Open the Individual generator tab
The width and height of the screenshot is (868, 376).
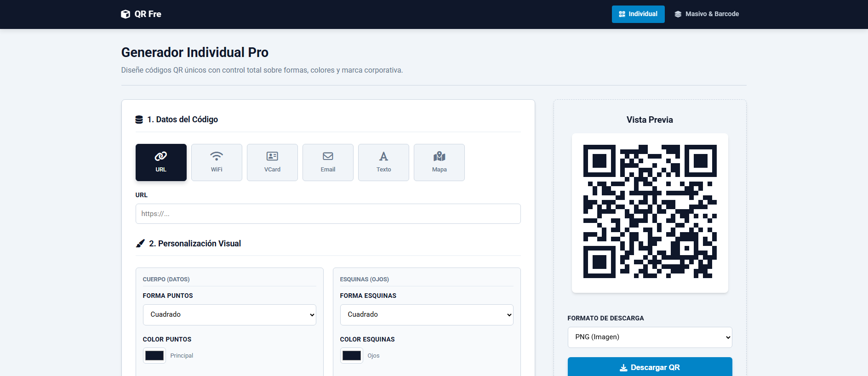[638, 14]
